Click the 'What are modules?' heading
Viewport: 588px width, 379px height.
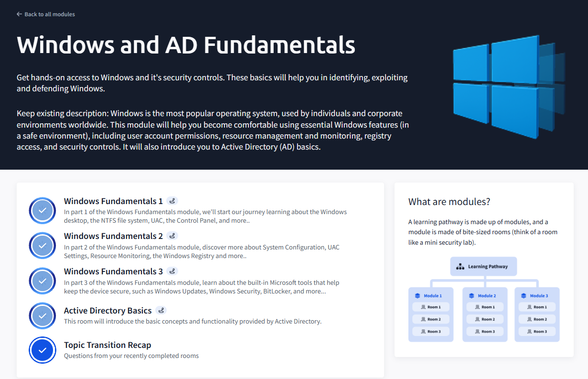pyautogui.click(x=449, y=202)
